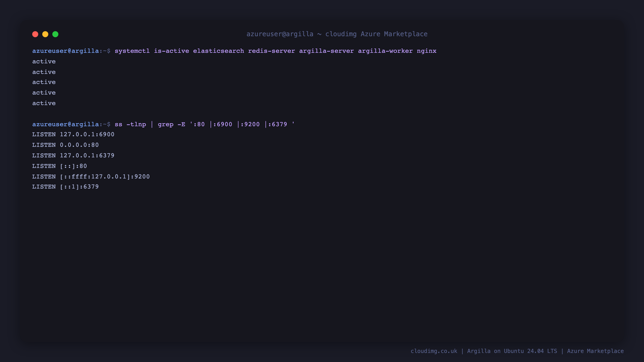Click output line 'LISTEN [::ffff:127.0.0.1]:9200'

coord(91,177)
